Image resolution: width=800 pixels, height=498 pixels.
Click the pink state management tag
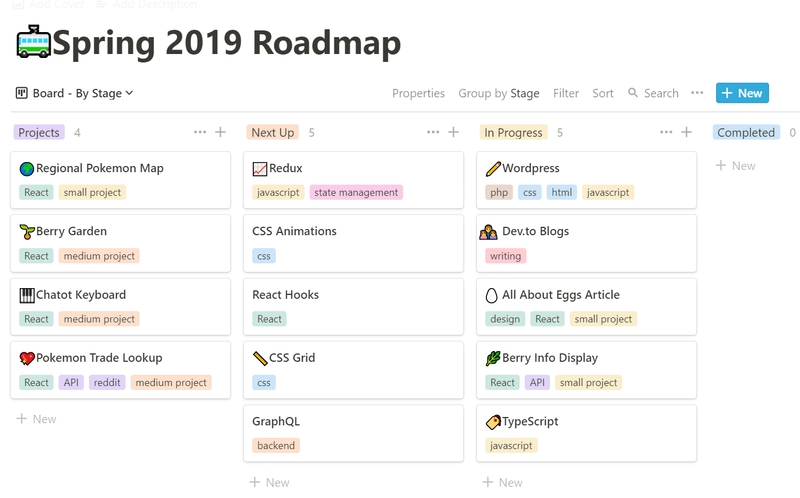point(355,192)
